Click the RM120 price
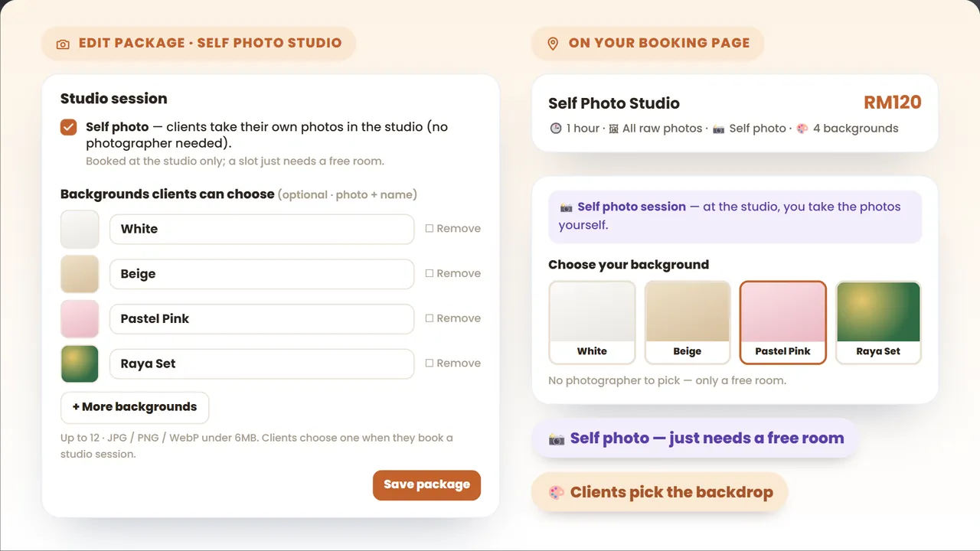980x551 pixels. (x=892, y=103)
